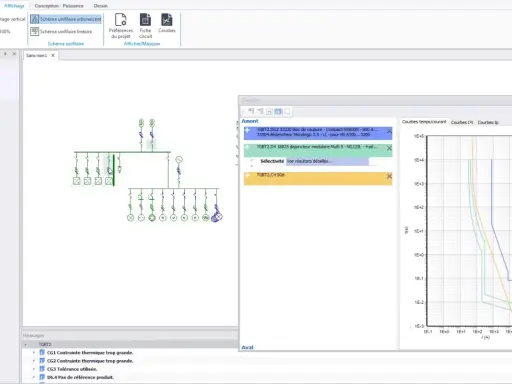The width and height of the screenshot is (512, 384).
Task: Select Schéma unifilaire arborescent view
Action: pos(66,19)
